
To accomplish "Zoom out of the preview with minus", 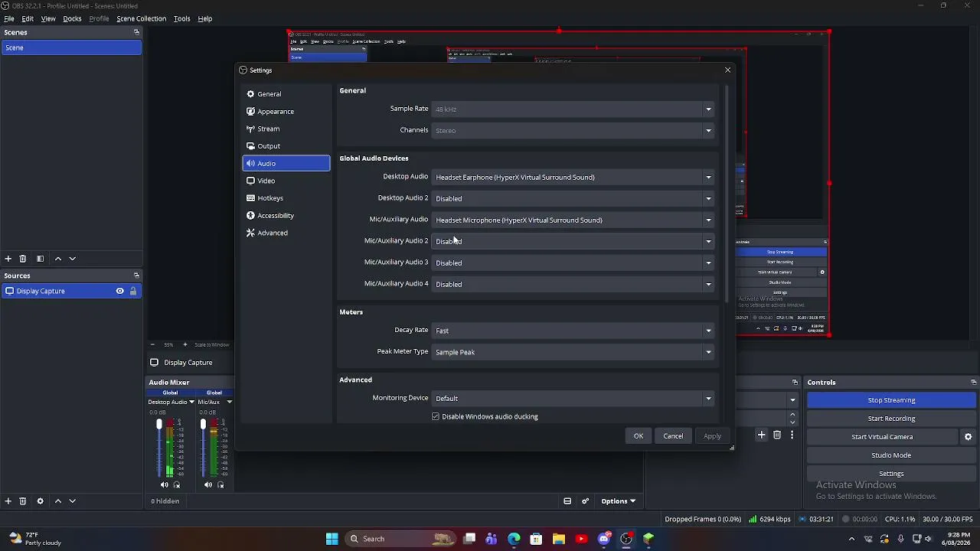I will point(152,344).
